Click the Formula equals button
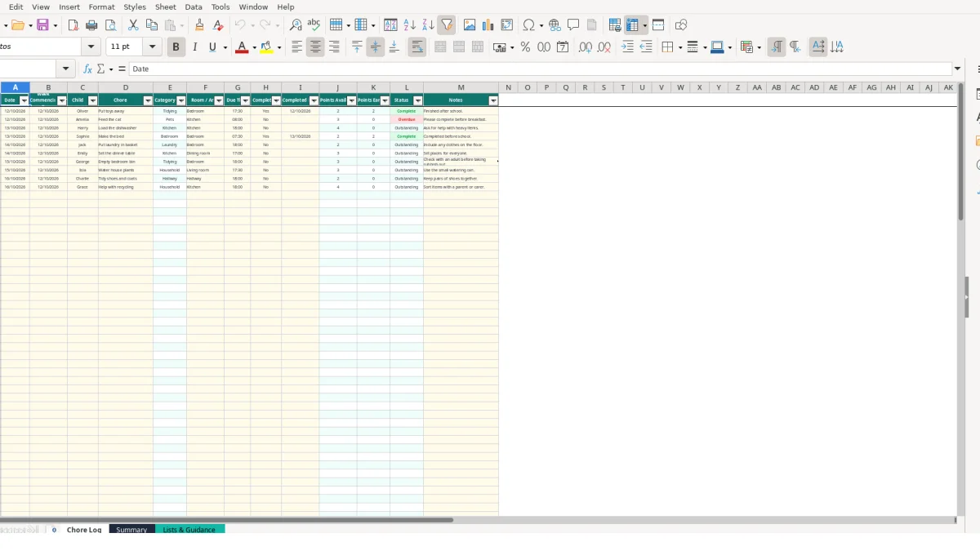Viewport: 980px width, 551px height. 122,69
